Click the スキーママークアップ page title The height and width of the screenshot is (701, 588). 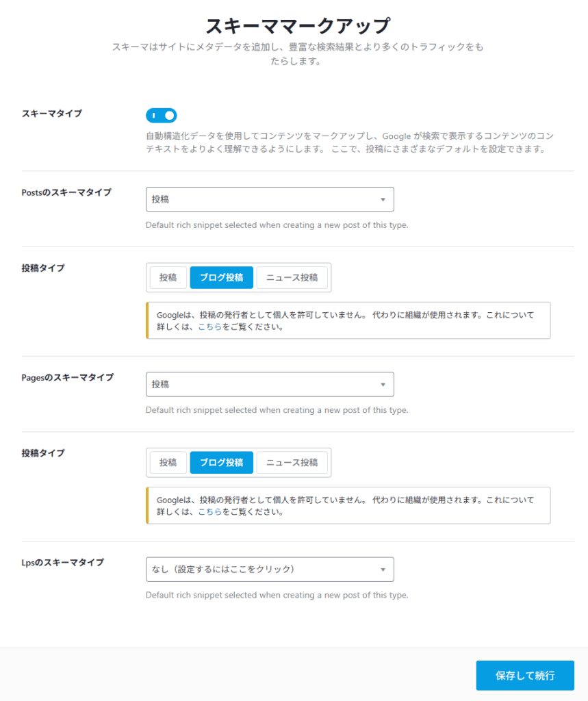click(294, 25)
